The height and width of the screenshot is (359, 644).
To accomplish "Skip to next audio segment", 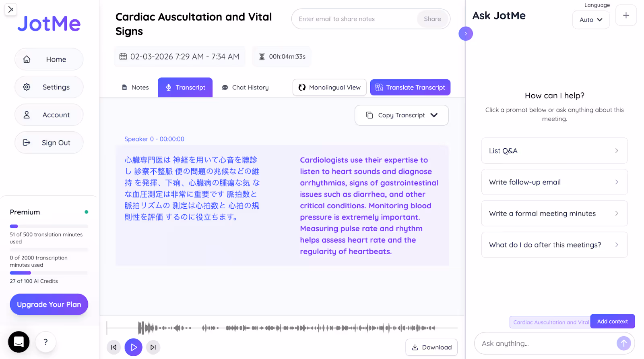I will tap(153, 347).
